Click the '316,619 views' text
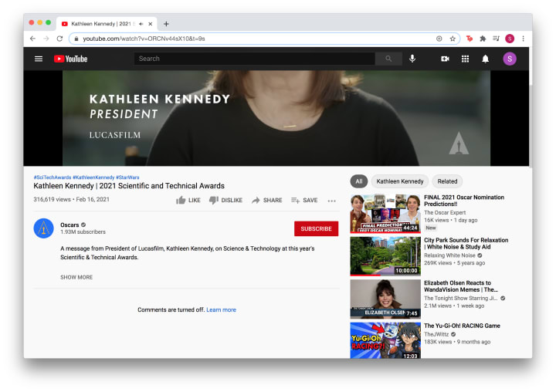The image size is (556, 392). point(53,200)
